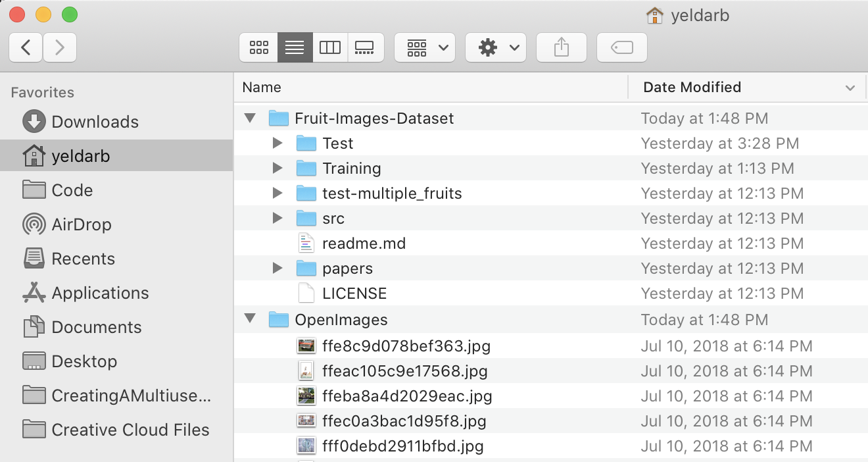
Task: Navigate back using the back arrow
Action: click(25, 47)
